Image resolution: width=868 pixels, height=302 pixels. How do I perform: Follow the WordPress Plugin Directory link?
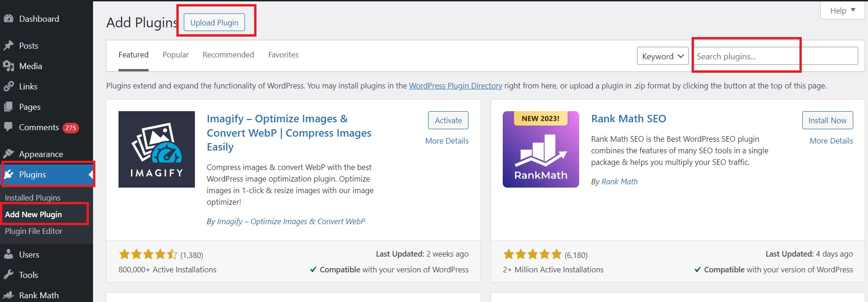pos(456,86)
